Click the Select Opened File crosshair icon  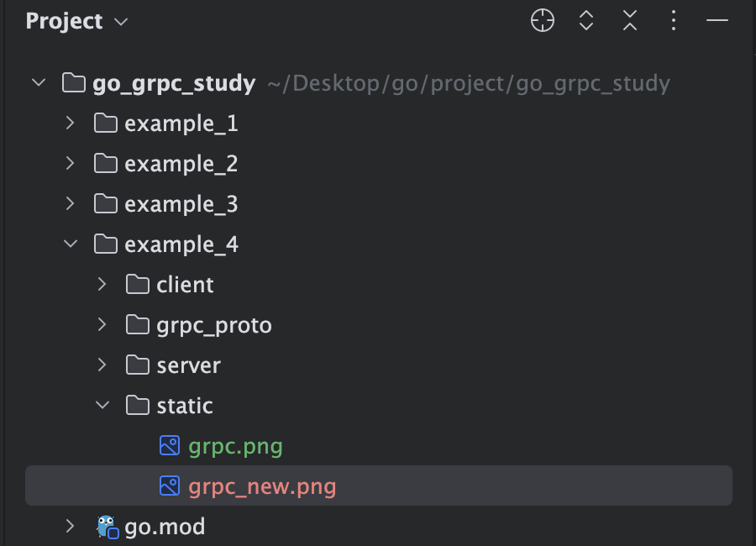(543, 21)
